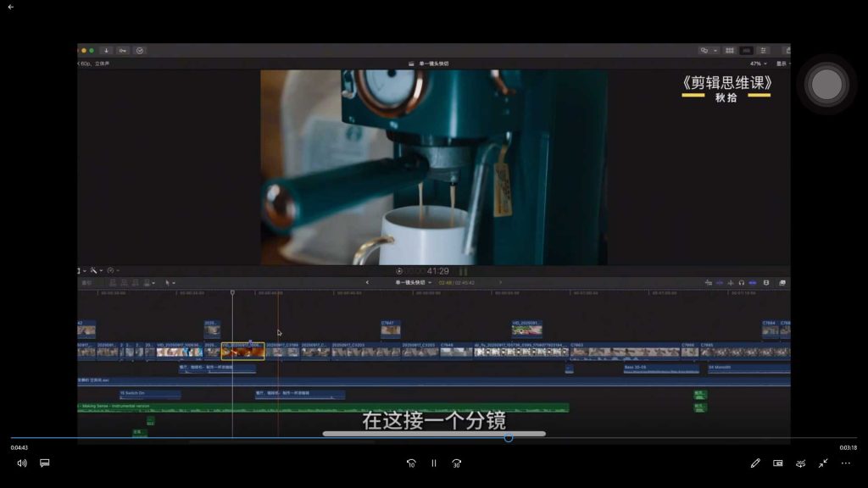868x488 pixels.
Task: Click the workspace layout icon in toolbar
Action: pyautogui.click(x=704, y=50)
